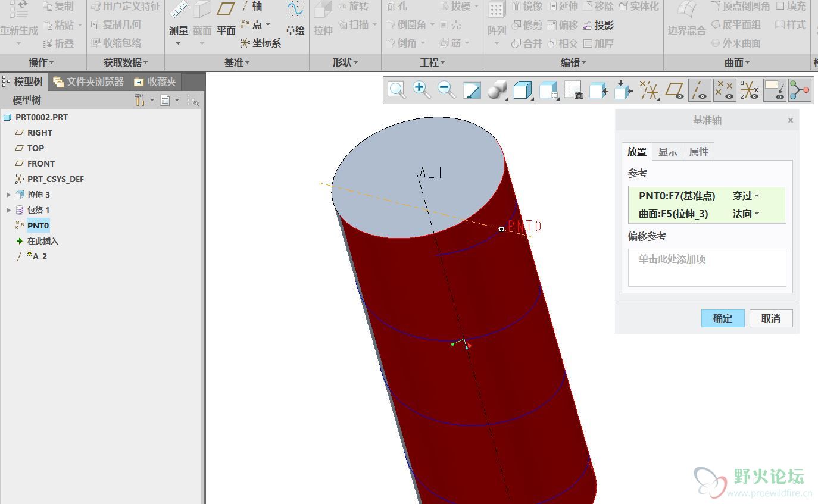Expand the 获取数据 group menu
818x504 pixels.
126,62
